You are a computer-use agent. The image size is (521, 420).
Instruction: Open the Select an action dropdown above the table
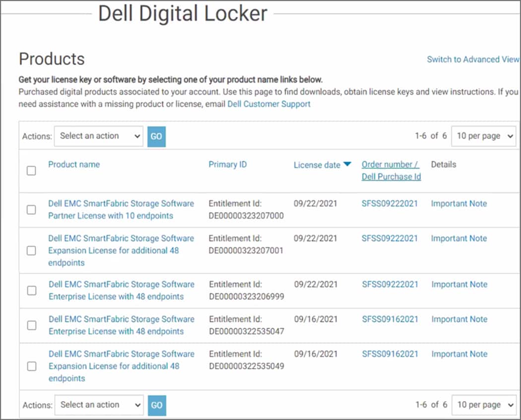coord(99,136)
